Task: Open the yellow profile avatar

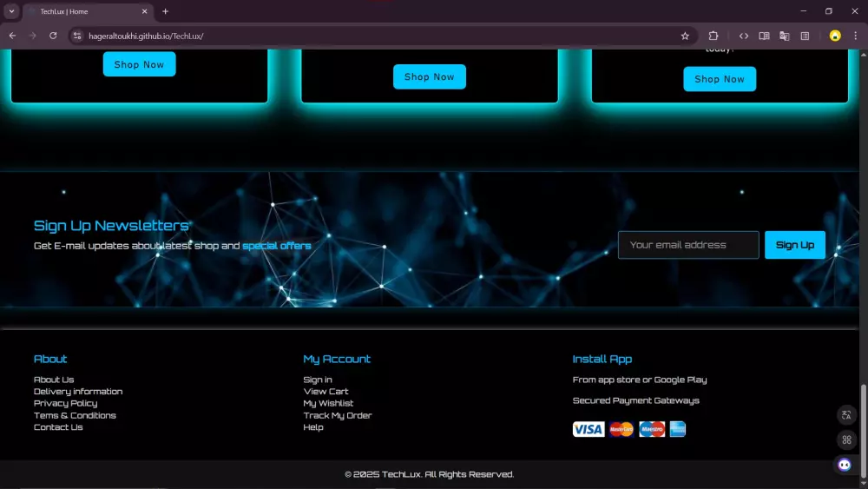Action: (x=835, y=36)
